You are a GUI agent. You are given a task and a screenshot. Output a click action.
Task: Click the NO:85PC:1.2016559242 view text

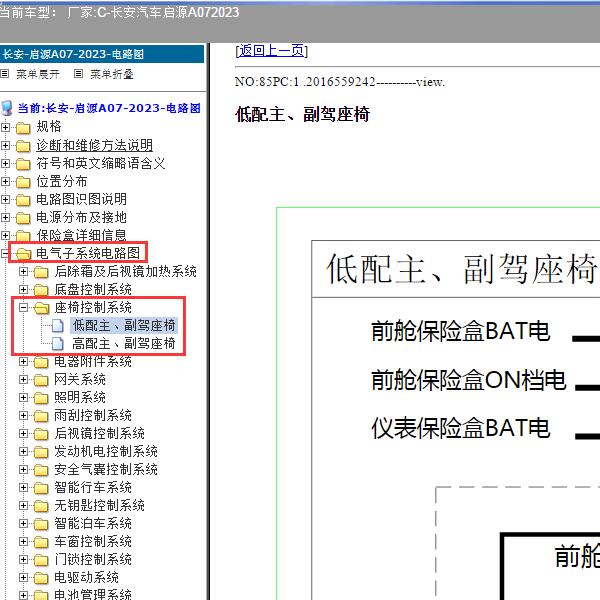tap(340, 82)
